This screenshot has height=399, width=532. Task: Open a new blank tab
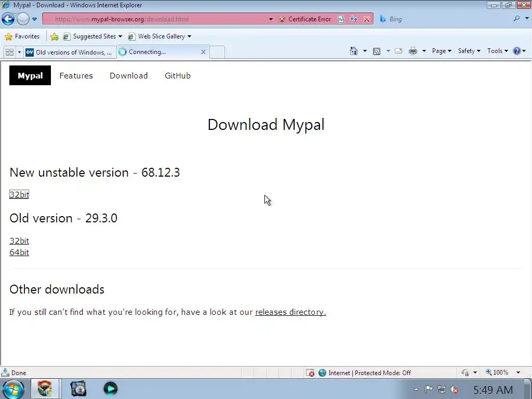[x=217, y=52]
